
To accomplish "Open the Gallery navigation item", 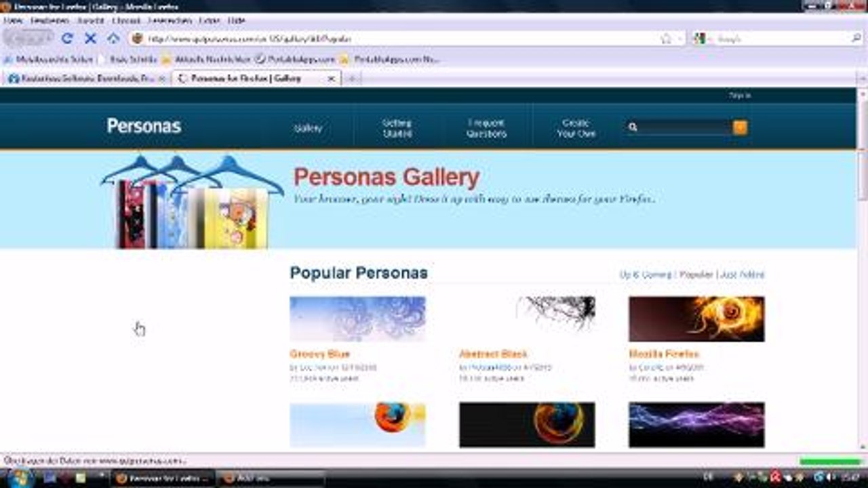I will click(308, 128).
